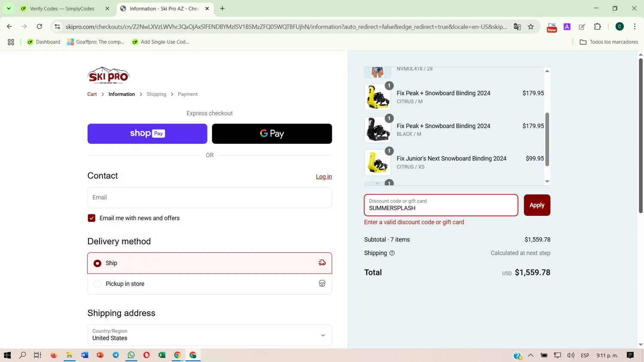Go to the Cart breadcrumb
Viewport: 644px width, 362px height.
tap(92, 94)
